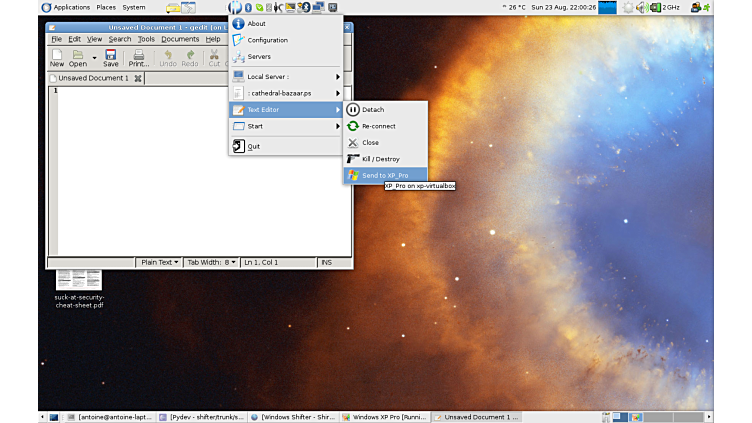Expand the Open recent files arrow

click(94, 58)
